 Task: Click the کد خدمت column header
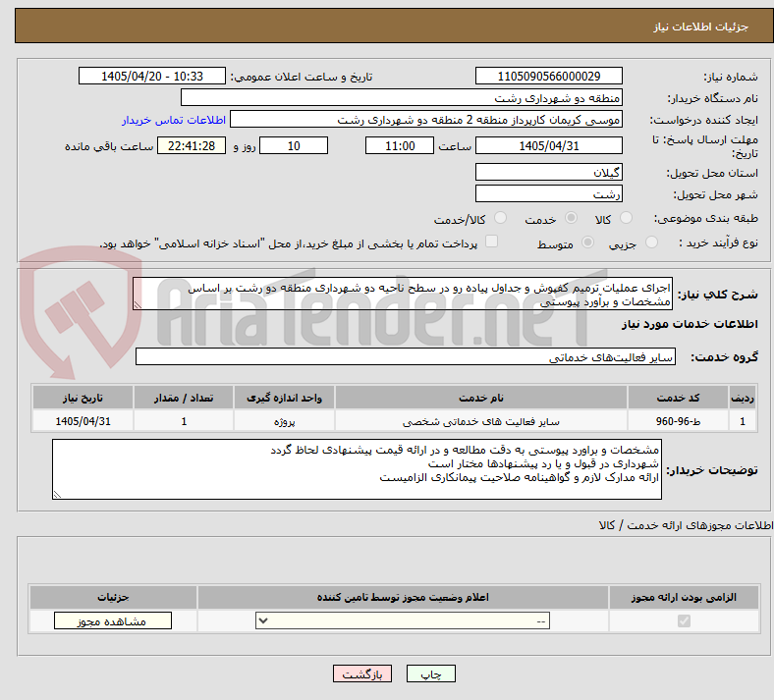point(679,398)
